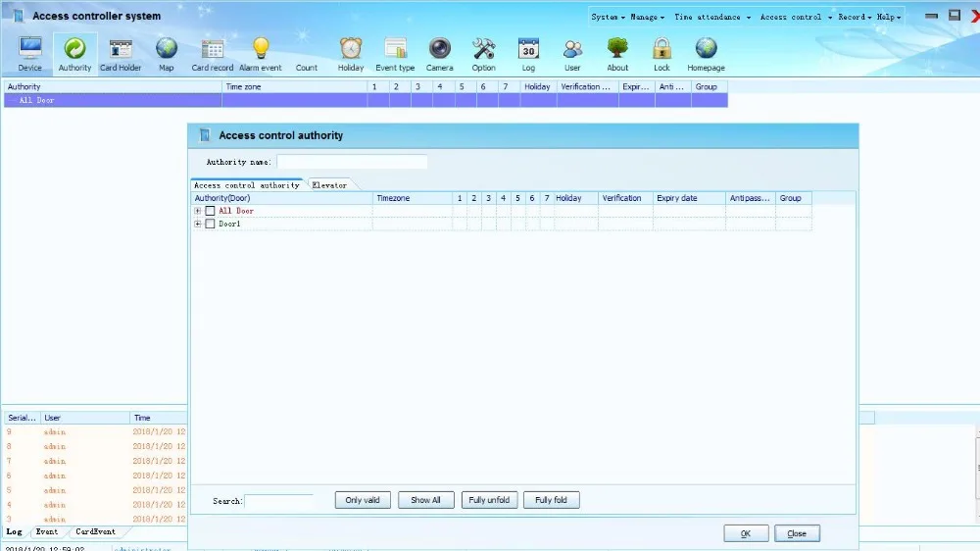Click the Holiday column header in dialog

(x=575, y=198)
